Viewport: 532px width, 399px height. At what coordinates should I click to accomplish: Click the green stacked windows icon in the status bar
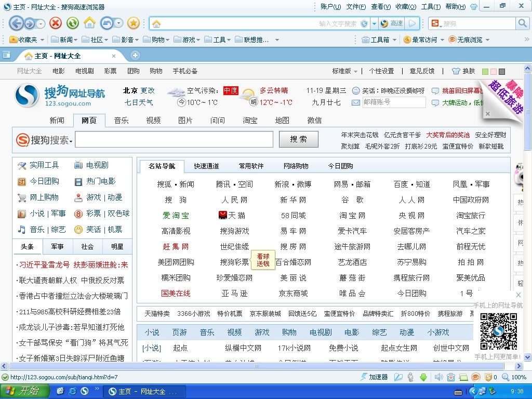coord(463,377)
